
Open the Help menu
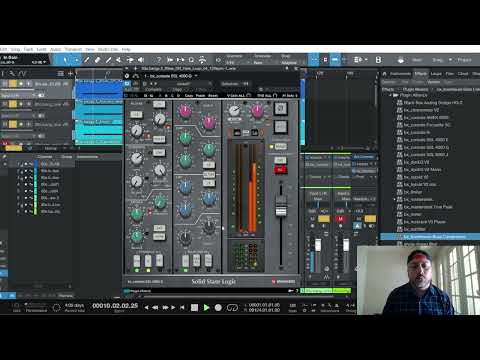126,49
